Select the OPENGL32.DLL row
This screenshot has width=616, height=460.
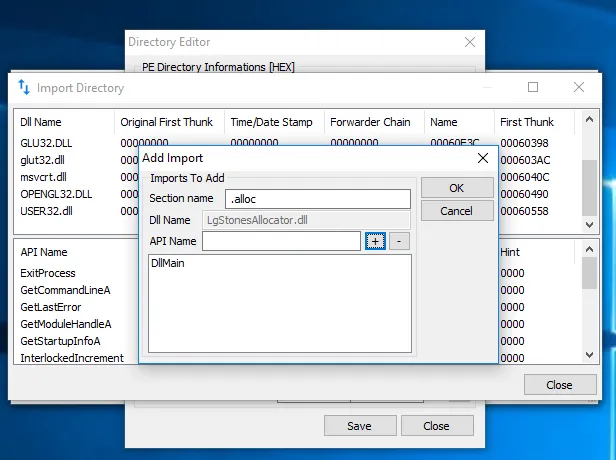(x=56, y=194)
